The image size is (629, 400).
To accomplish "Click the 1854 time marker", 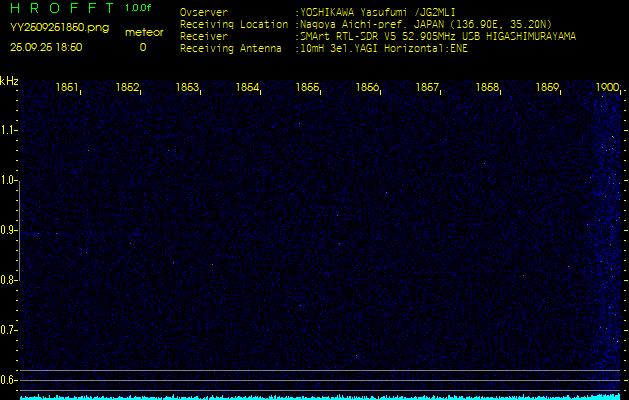I will [247, 87].
